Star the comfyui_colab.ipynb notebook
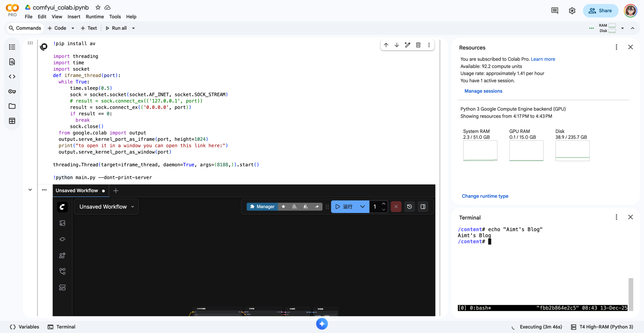Image resolution: width=644 pixels, height=333 pixels. point(98,8)
